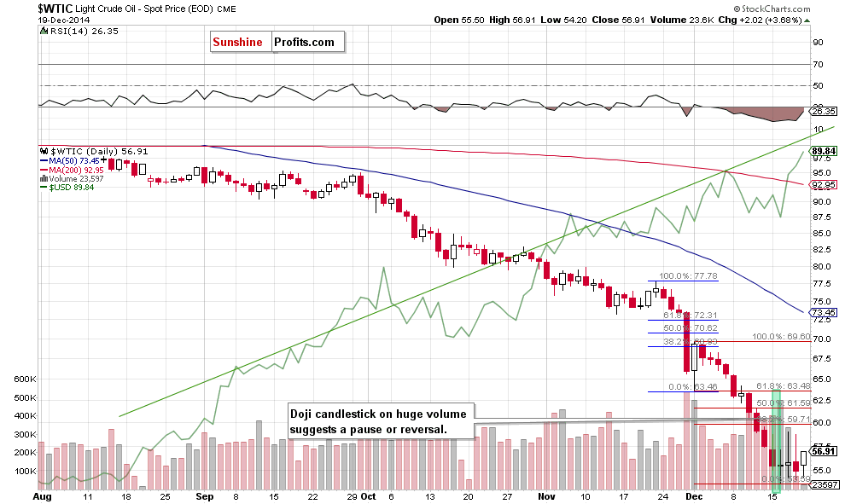845x504 pixels.
Task: Click the 50.0%: 70.62 Fibonacci label
Action: coord(691,328)
